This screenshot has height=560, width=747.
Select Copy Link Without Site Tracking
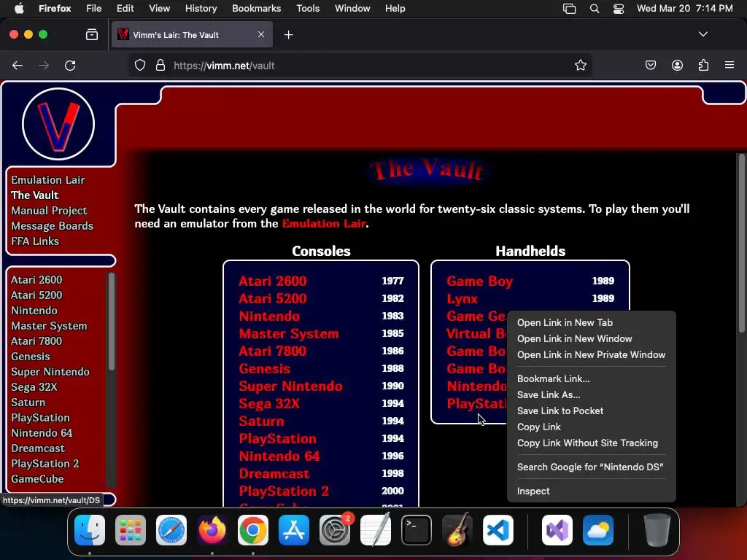tap(587, 443)
